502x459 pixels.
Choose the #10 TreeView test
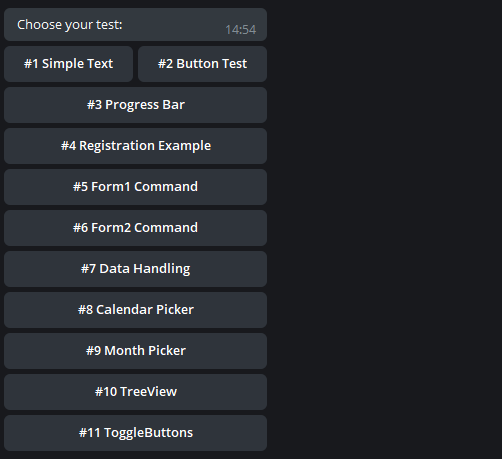135,392
